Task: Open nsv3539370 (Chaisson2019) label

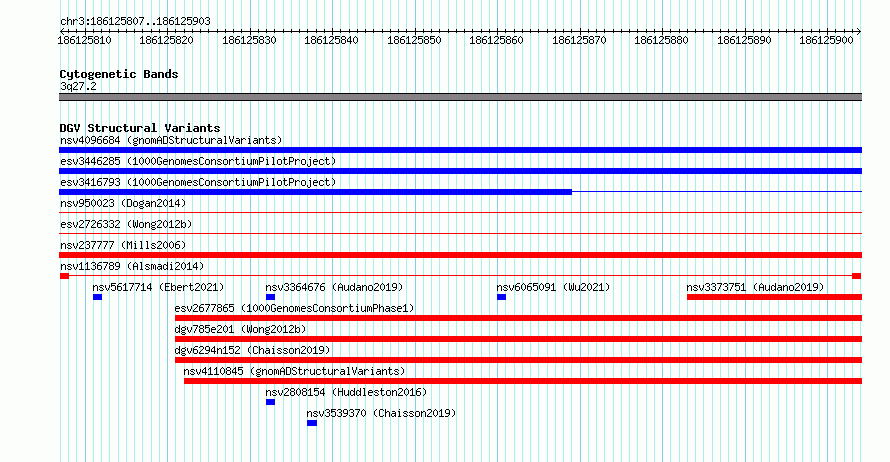Action: coord(381,413)
